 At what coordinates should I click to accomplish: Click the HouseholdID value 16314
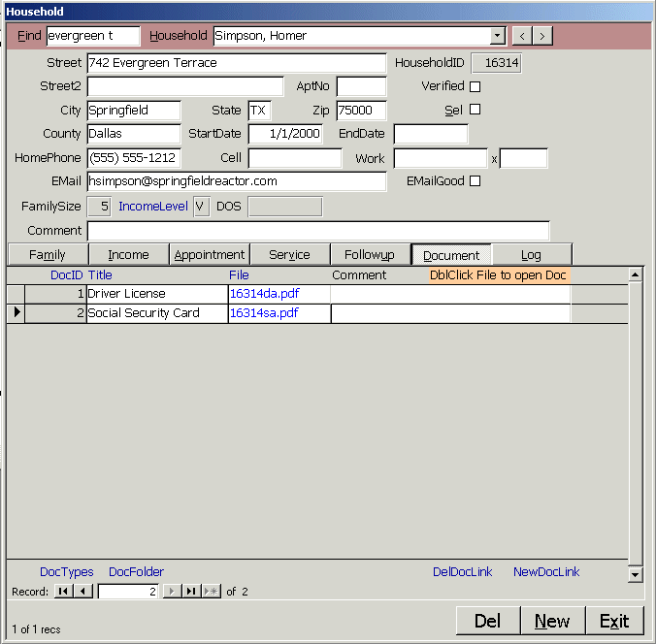496,63
